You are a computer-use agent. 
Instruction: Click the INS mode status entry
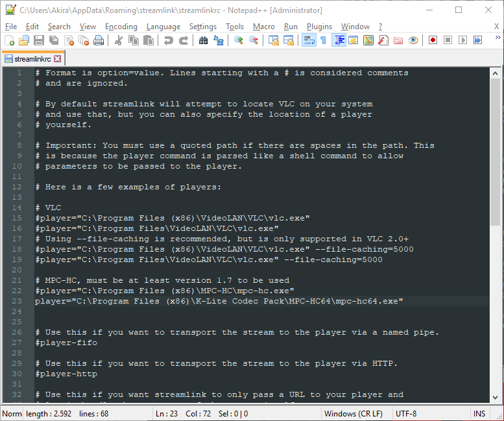pyautogui.click(x=479, y=414)
